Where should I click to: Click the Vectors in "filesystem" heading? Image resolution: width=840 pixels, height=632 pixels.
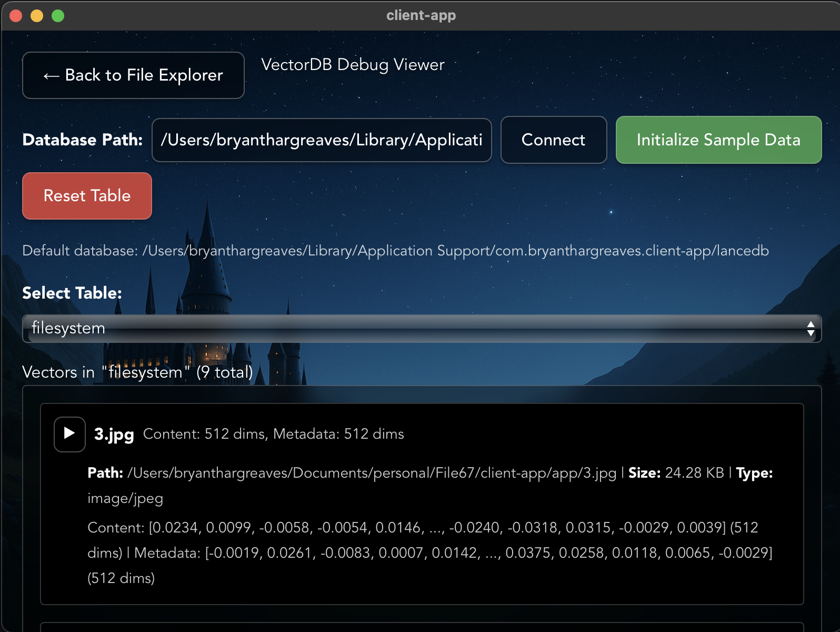click(x=137, y=372)
